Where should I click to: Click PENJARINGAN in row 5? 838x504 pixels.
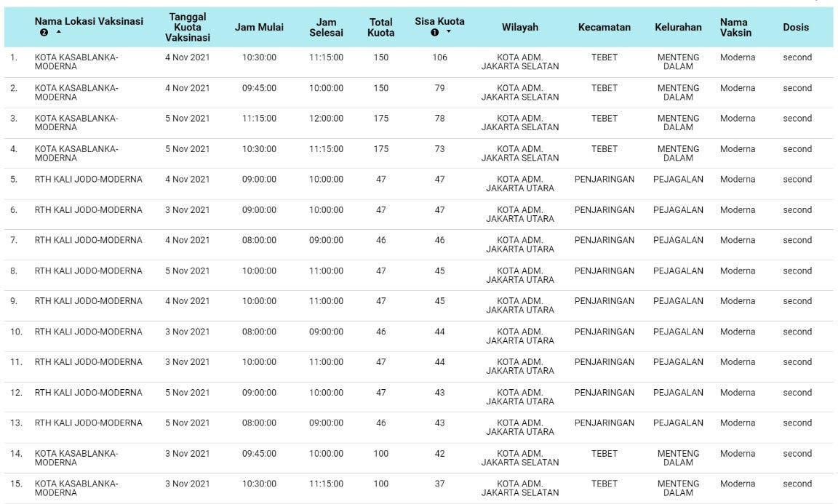604,179
